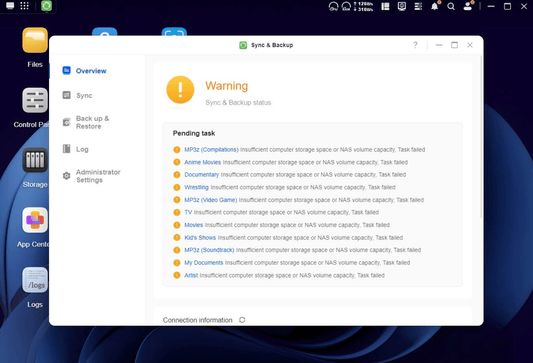Click the large orange Warning status icon

[180, 90]
